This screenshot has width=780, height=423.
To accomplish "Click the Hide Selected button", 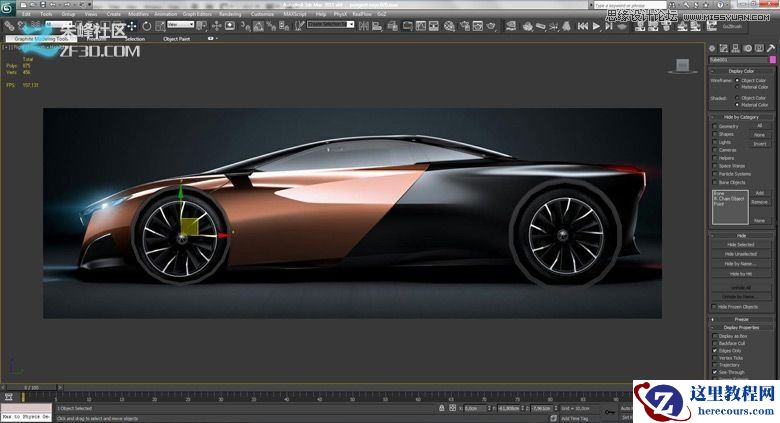I will click(741, 245).
